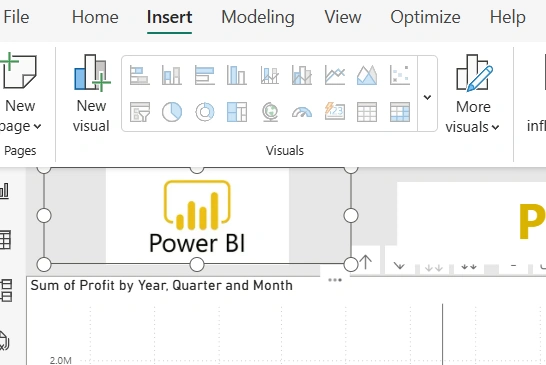546x365 pixels.
Task: Insert a card visual
Action: pos(335,112)
